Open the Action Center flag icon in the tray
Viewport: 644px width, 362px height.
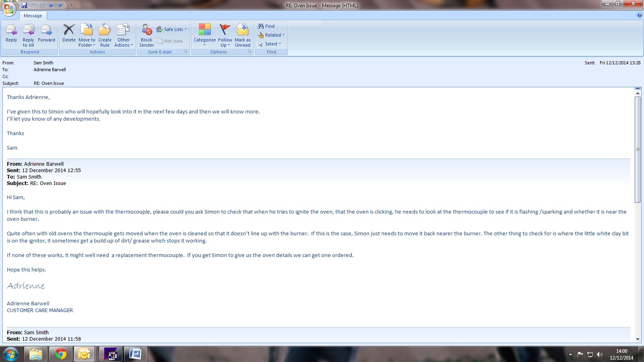coord(580,354)
